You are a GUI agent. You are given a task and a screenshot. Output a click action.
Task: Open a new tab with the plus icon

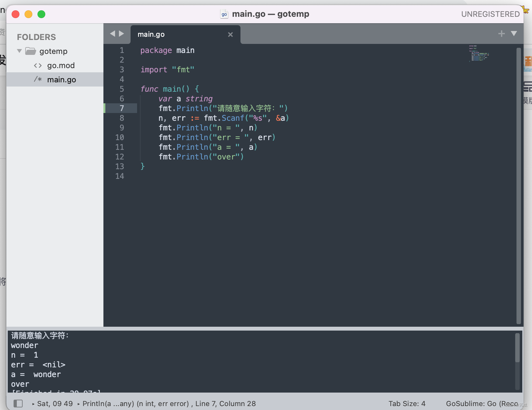click(x=501, y=33)
